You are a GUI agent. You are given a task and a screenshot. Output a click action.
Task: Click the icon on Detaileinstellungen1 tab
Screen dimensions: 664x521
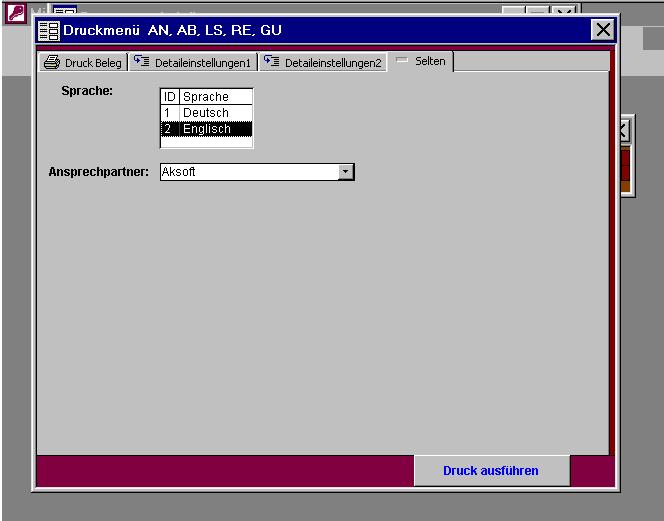point(142,63)
